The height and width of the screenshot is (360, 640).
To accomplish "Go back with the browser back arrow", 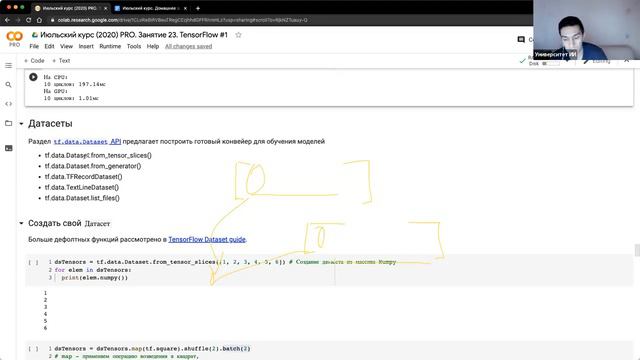I will (x=7, y=20).
